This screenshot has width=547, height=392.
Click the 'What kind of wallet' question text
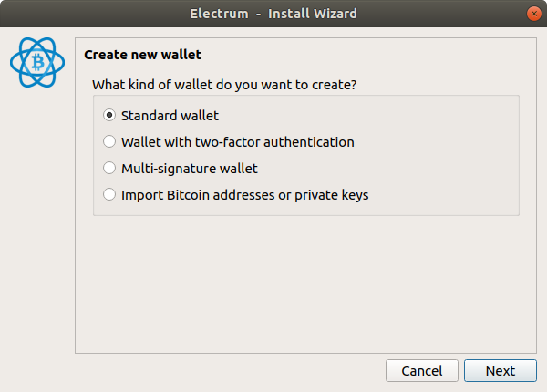(224, 85)
